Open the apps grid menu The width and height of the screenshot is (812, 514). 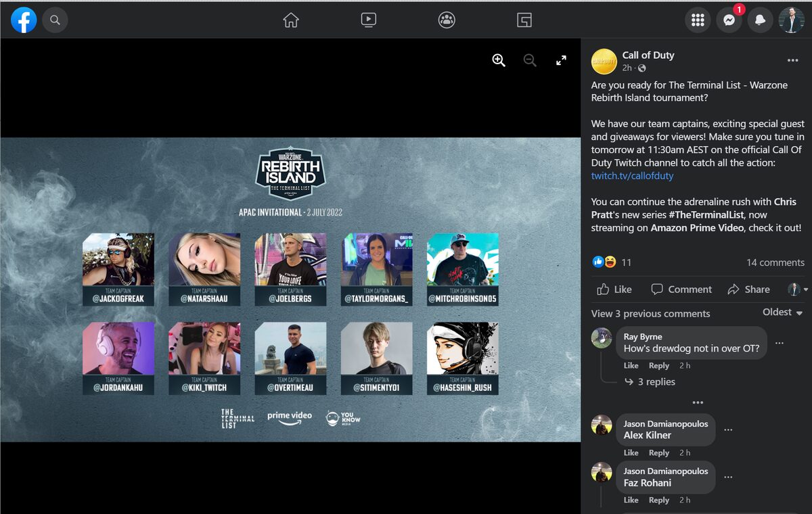pos(698,20)
